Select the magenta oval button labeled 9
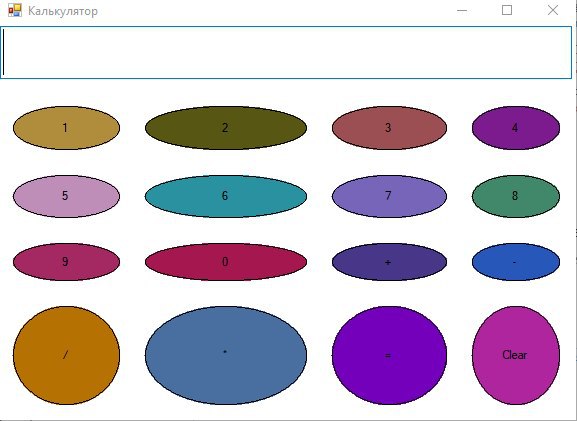577x421 pixels. point(66,262)
